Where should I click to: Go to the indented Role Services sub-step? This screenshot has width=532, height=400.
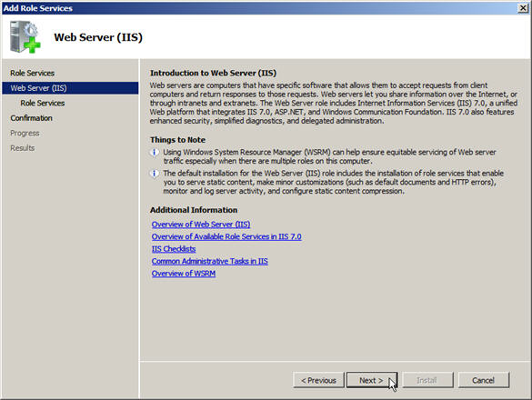43,103
